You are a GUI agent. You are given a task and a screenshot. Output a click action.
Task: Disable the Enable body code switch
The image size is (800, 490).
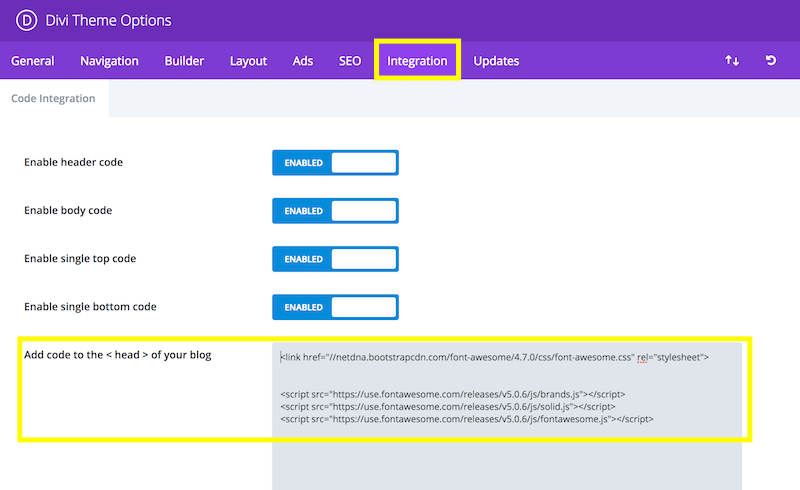click(335, 211)
